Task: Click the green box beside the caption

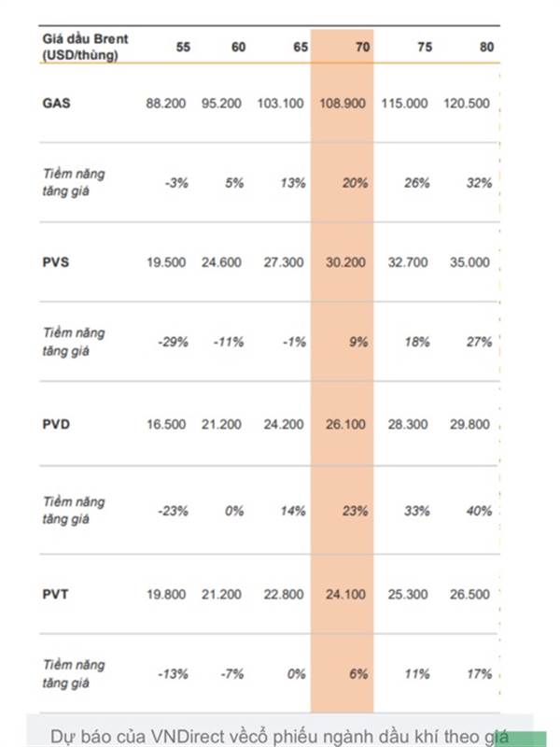Action: click(x=528, y=738)
